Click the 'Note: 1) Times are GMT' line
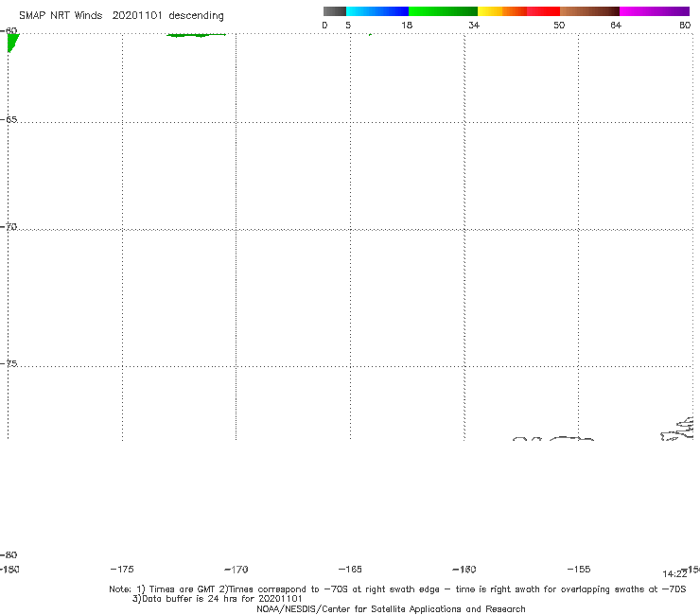This screenshot has width=700, height=615. click(397, 589)
